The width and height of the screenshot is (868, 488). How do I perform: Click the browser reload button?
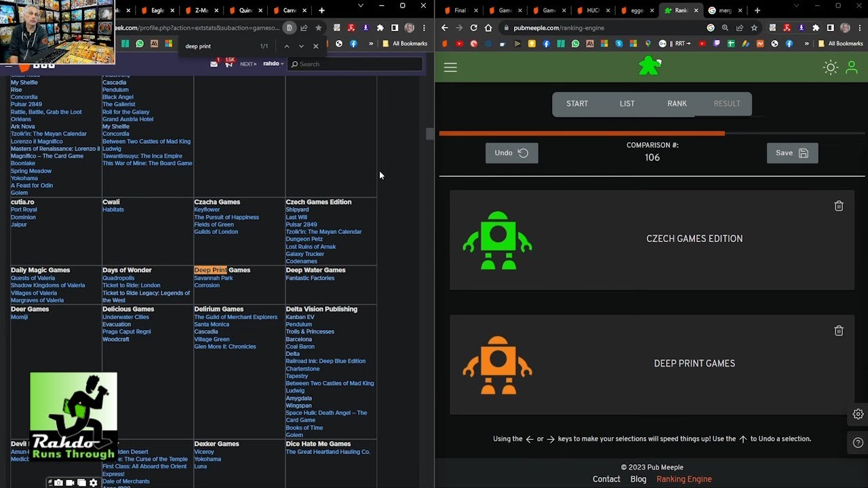473,28
